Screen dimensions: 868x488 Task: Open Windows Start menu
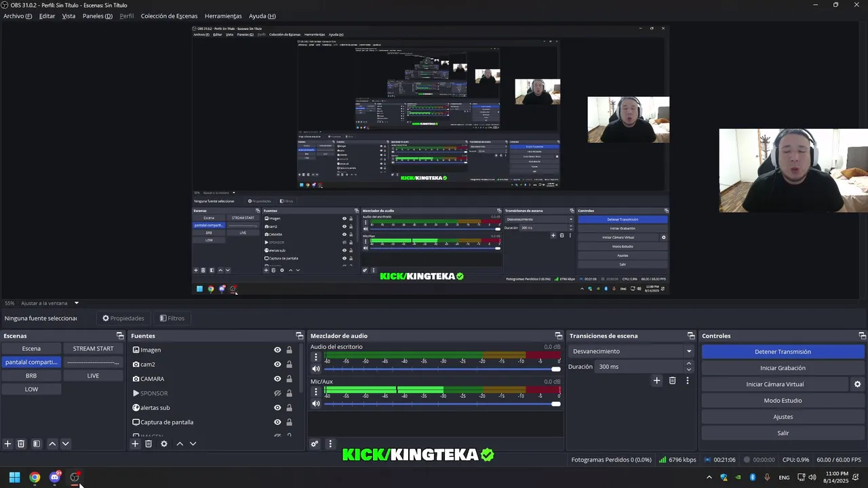pos(14,477)
